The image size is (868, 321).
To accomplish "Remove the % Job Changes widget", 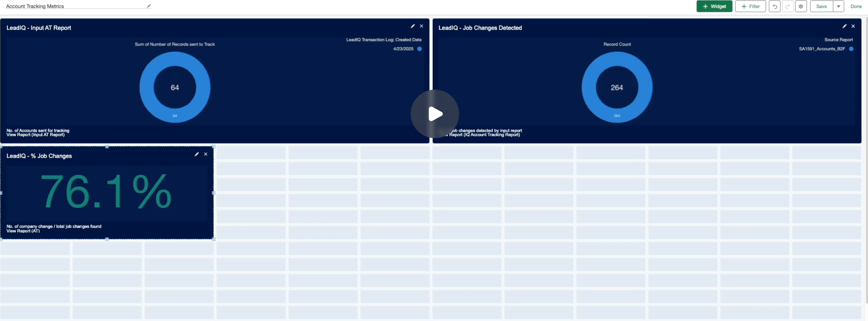I will coord(206,154).
